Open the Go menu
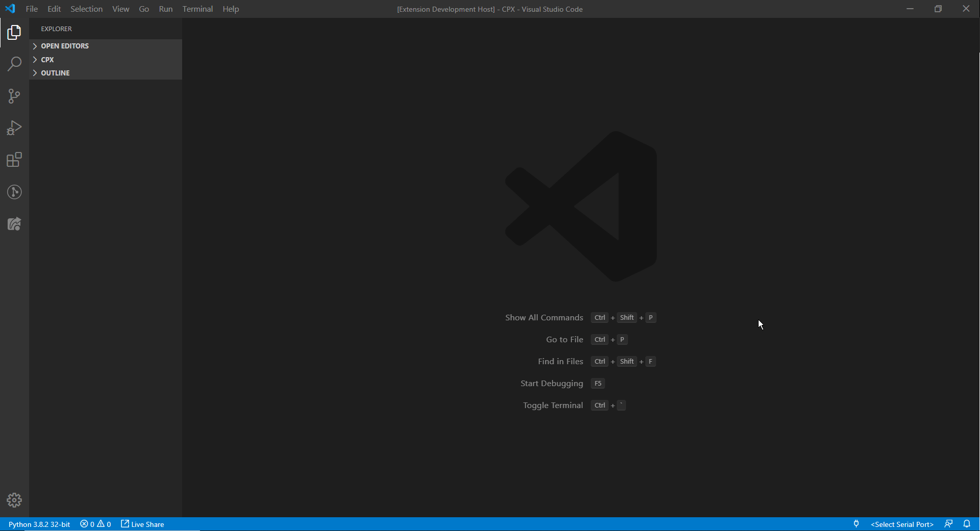 click(x=144, y=9)
